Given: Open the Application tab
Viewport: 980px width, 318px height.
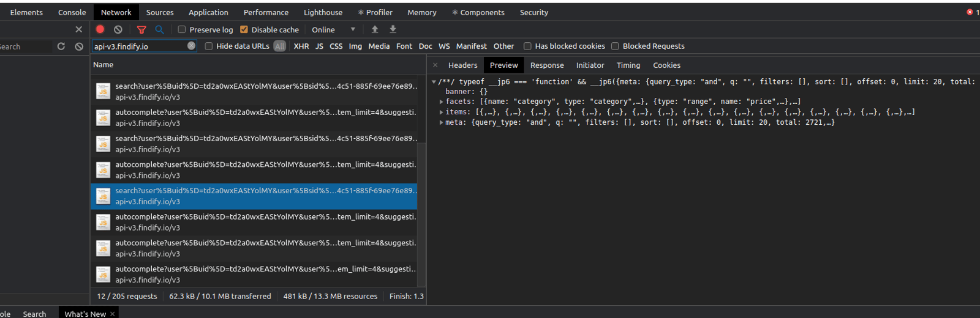Looking at the screenshot, I should pyautogui.click(x=208, y=12).
